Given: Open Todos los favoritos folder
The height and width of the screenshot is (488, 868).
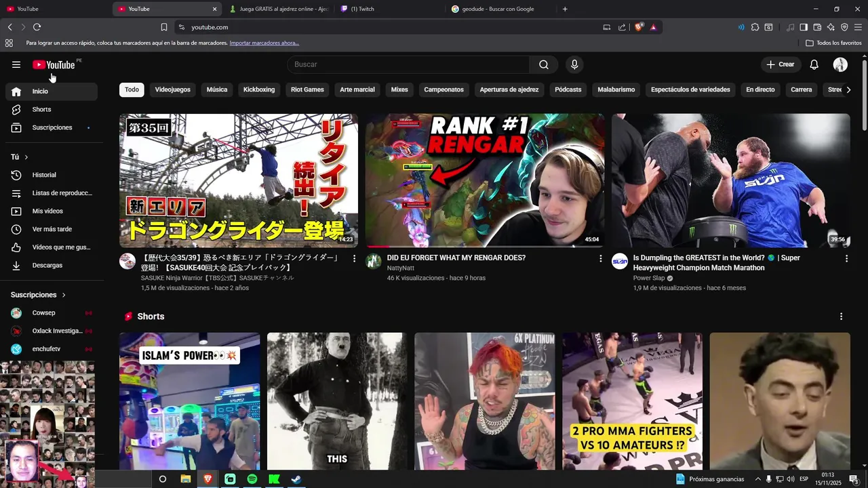Looking at the screenshot, I should pyautogui.click(x=833, y=43).
